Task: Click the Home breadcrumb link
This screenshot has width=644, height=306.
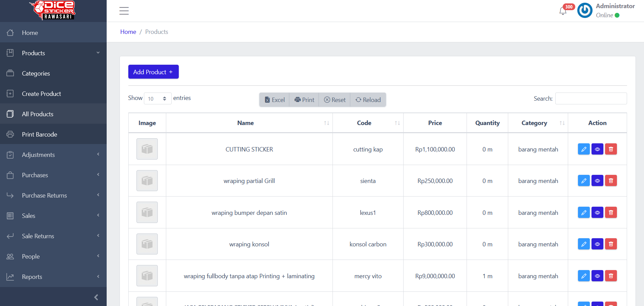Action: [128, 32]
